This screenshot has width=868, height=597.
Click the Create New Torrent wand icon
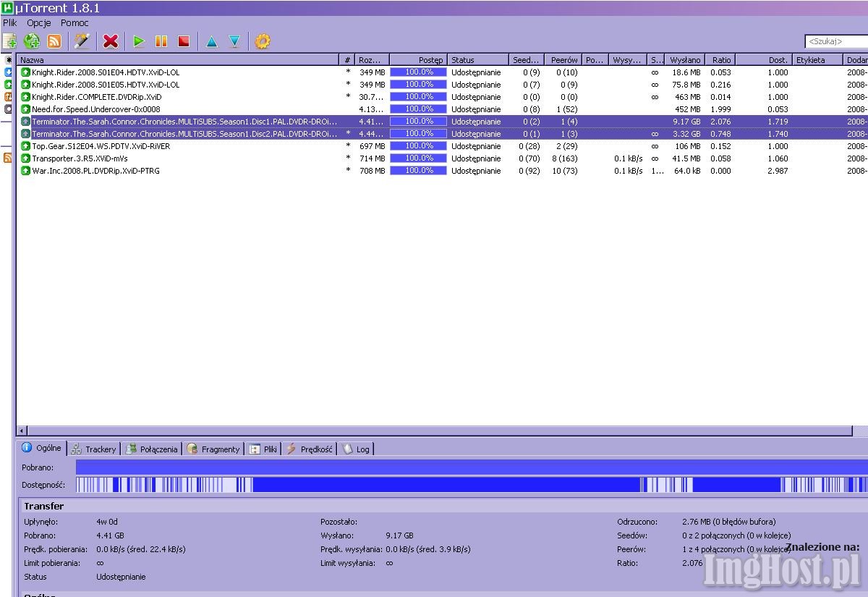[x=82, y=41]
